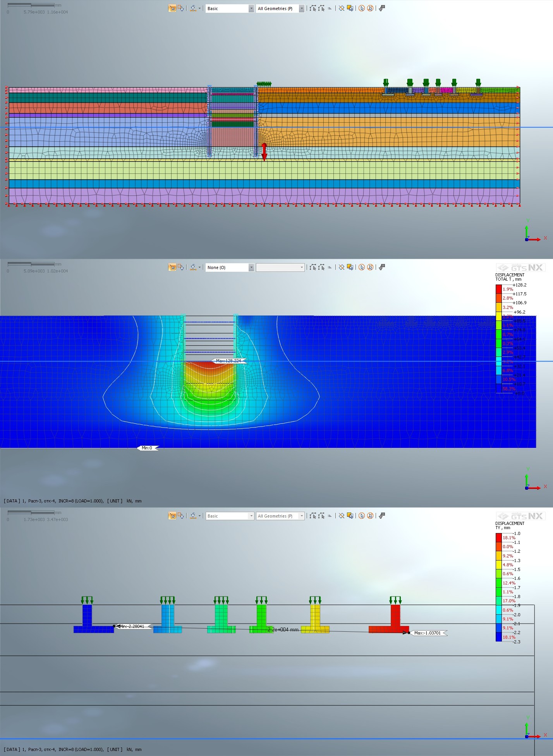This screenshot has width=553, height=756.
Task: Open the selection method dropdown arrow in the mesh model view
Action: click(200, 8)
